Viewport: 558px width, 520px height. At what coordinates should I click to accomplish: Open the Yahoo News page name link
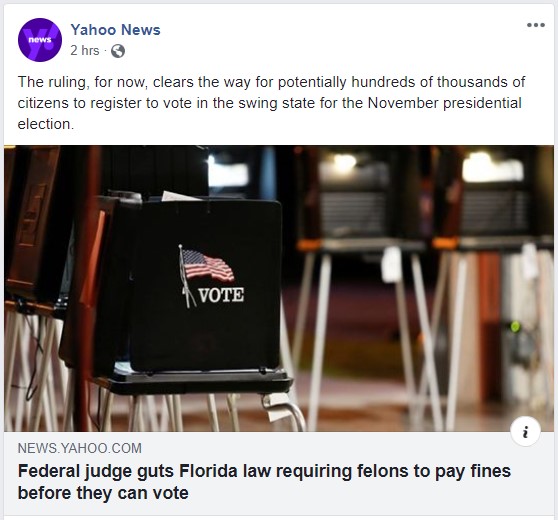[x=115, y=30]
